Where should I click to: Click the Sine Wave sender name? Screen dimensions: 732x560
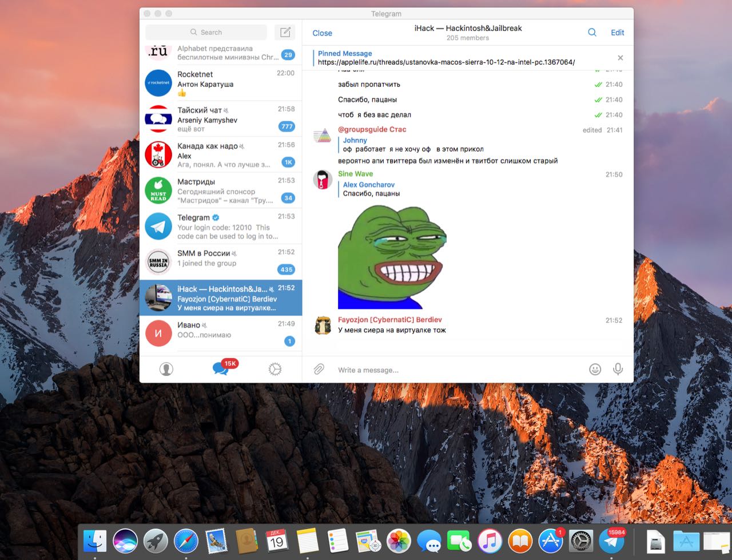(x=355, y=174)
